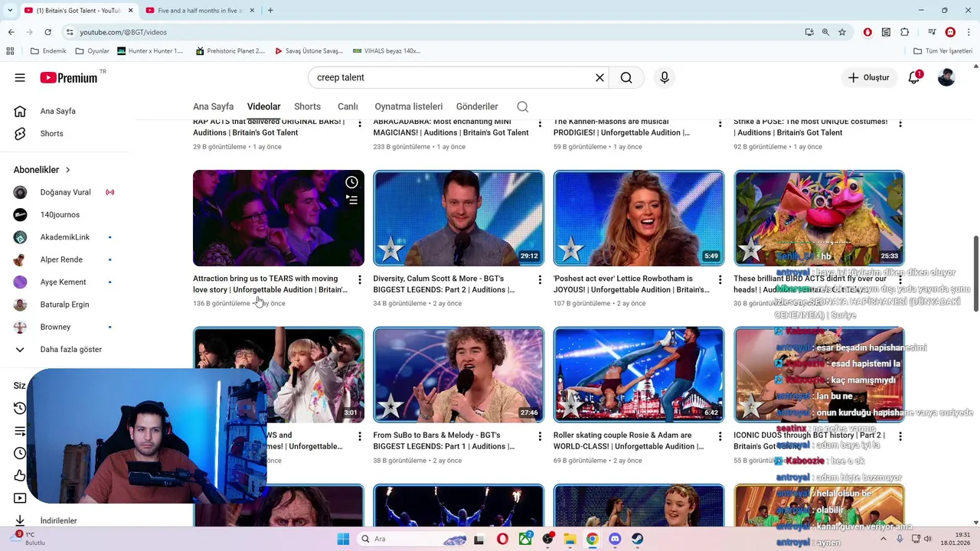Viewport: 980px width, 551px height.
Task: Add Attraction video to Watch later
Action: click(x=351, y=182)
